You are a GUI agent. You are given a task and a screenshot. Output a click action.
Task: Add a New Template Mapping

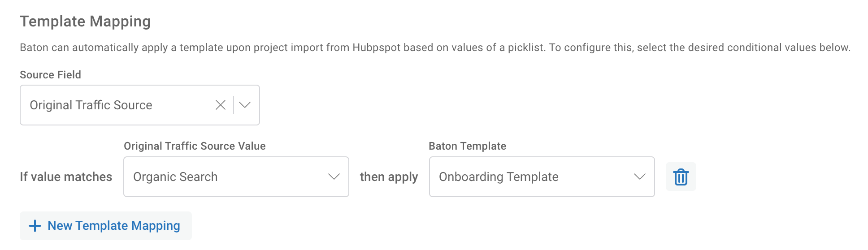click(x=106, y=226)
